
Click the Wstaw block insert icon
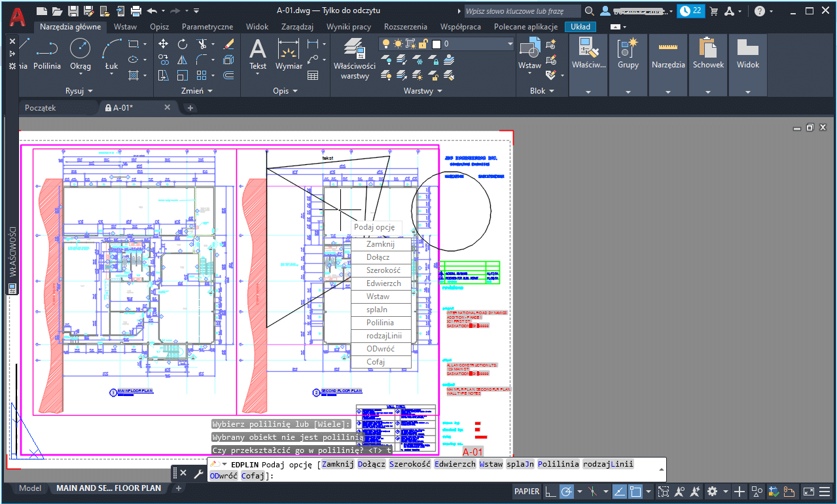pyautogui.click(x=529, y=48)
